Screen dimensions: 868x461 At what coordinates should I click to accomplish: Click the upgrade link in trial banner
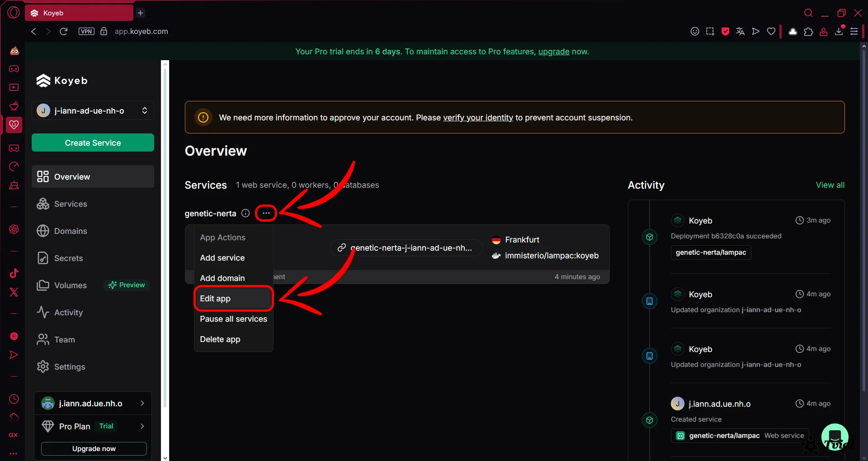click(x=553, y=52)
